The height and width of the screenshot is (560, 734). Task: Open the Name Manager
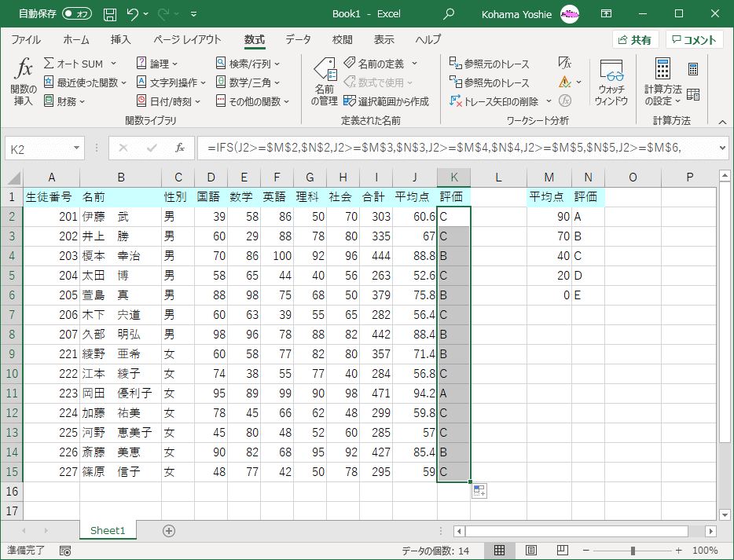(x=325, y=82)
